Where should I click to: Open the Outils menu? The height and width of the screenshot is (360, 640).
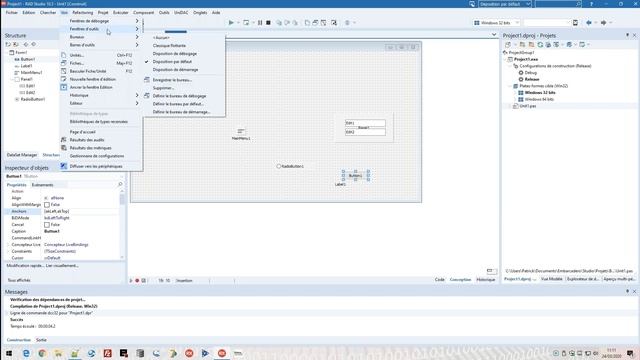(164, 13)
